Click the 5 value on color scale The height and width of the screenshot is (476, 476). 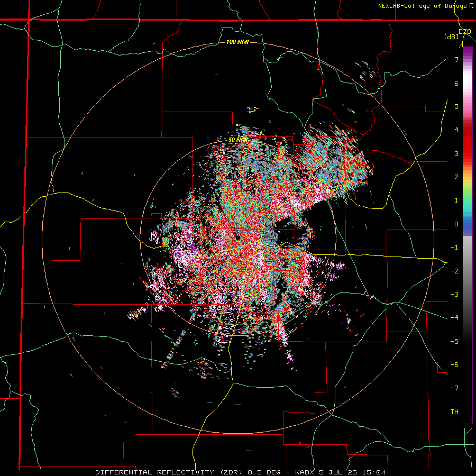click(456, 106)
